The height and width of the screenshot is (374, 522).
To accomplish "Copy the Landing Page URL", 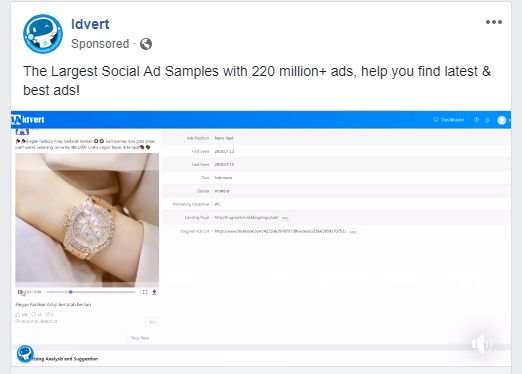I will (285, 218).
